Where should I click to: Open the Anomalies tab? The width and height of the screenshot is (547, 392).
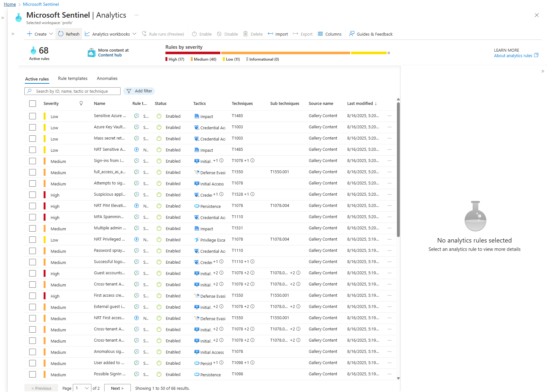click(107, 78)
